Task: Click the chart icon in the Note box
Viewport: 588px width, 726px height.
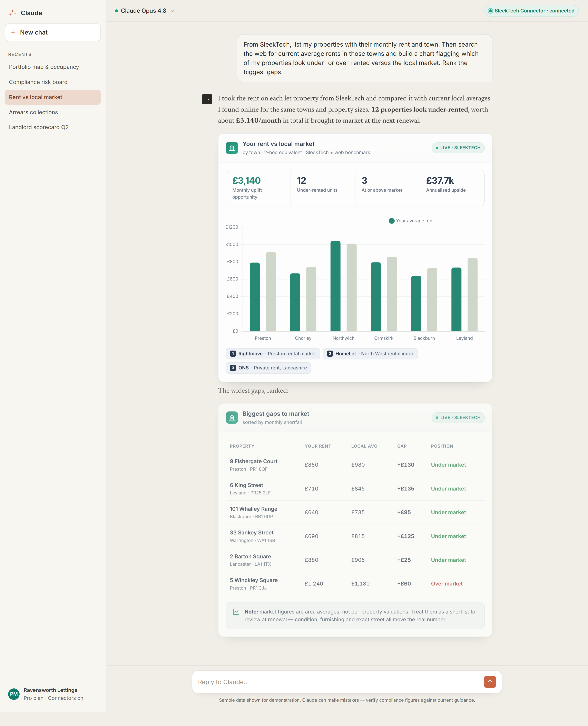Action: tap(236, 612)
